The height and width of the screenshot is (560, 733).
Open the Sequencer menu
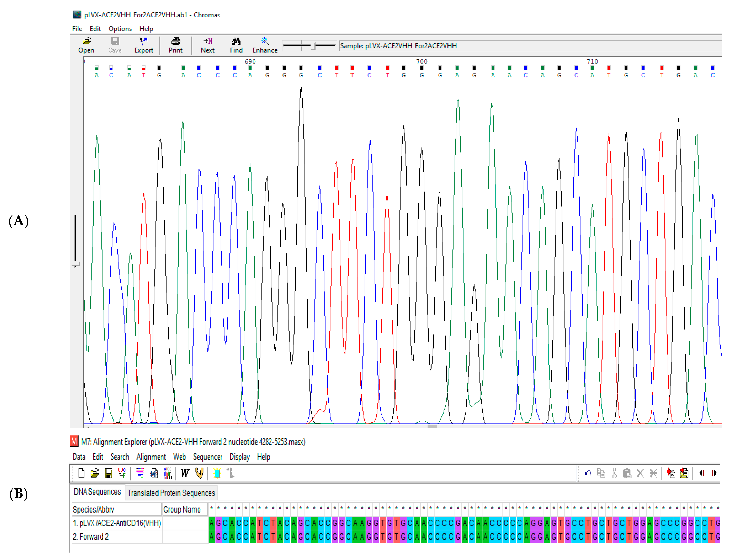pyautogui.click(x=207, y=457)
